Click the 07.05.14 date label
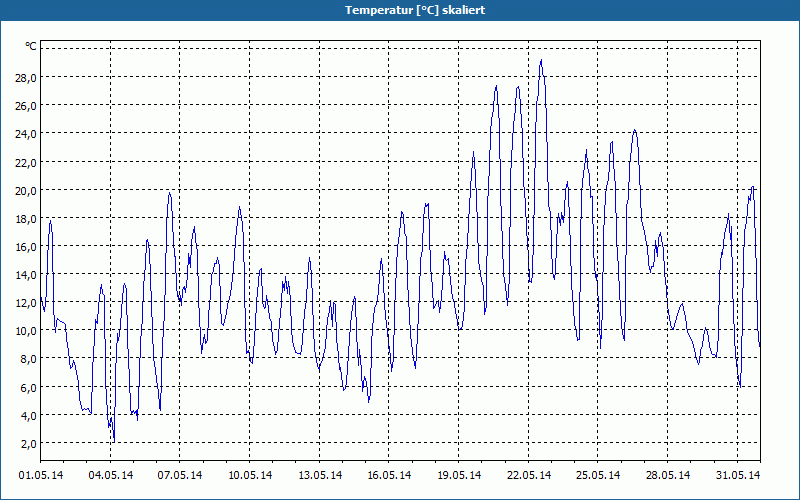800x500 pixels. 180,475
